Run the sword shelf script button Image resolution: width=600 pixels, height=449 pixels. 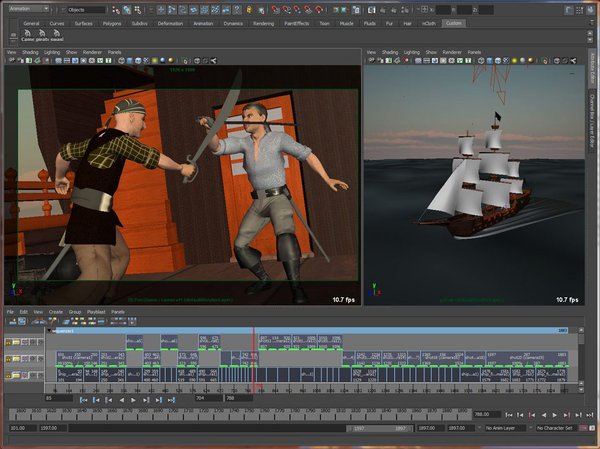57,36
